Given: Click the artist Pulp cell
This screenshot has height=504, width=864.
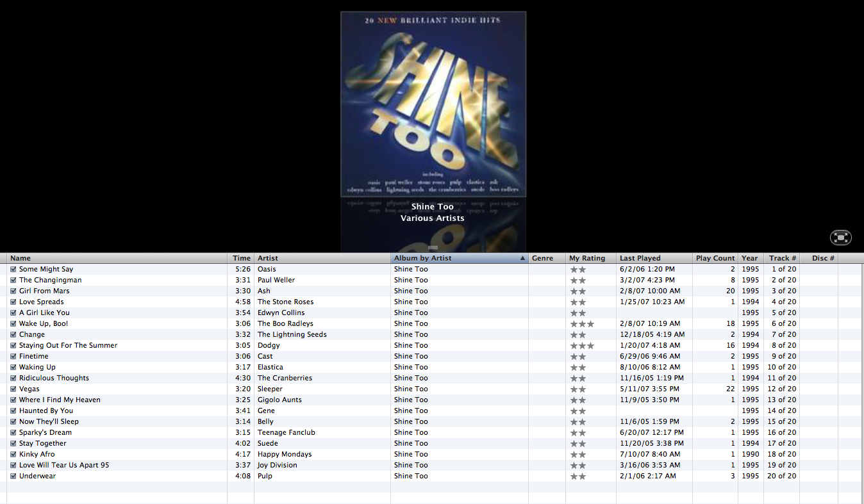Looking at the screenshot, I should [265, 476].
